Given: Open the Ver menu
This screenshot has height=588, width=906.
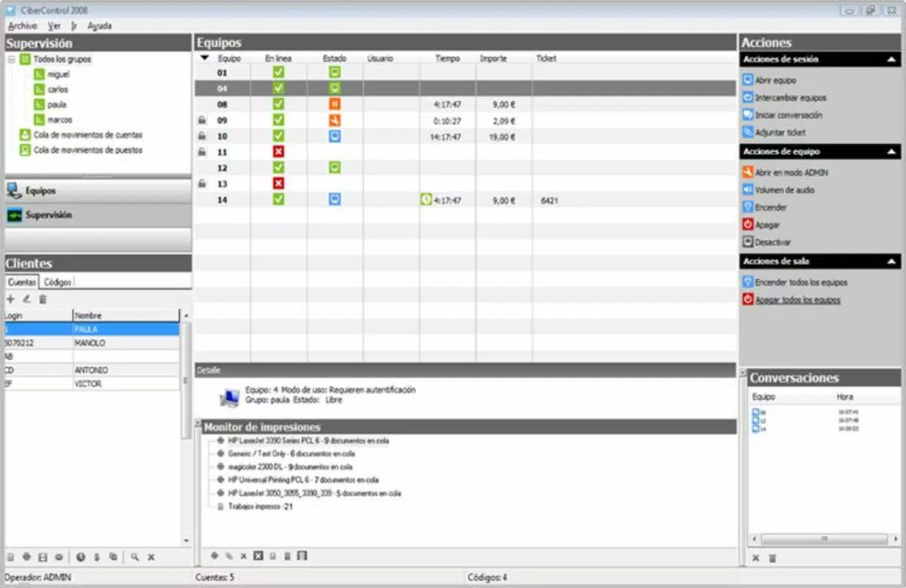Looking at the screenshot, I should pyautogui.click(x=54, y=26).
